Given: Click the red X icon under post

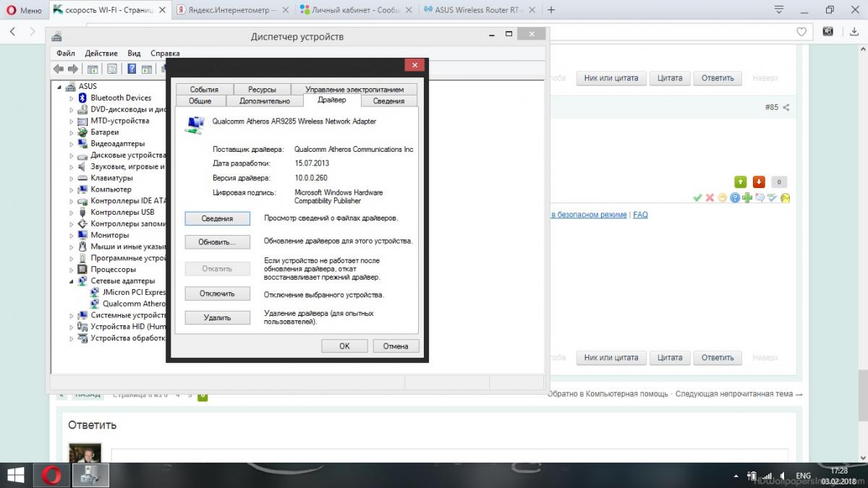Looking at the screenshot, I should click(x=710, y=197).
